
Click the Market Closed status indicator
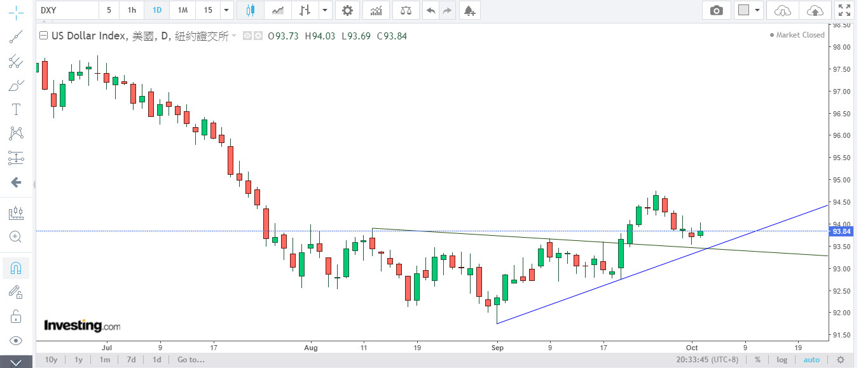(x=797, y=35)
